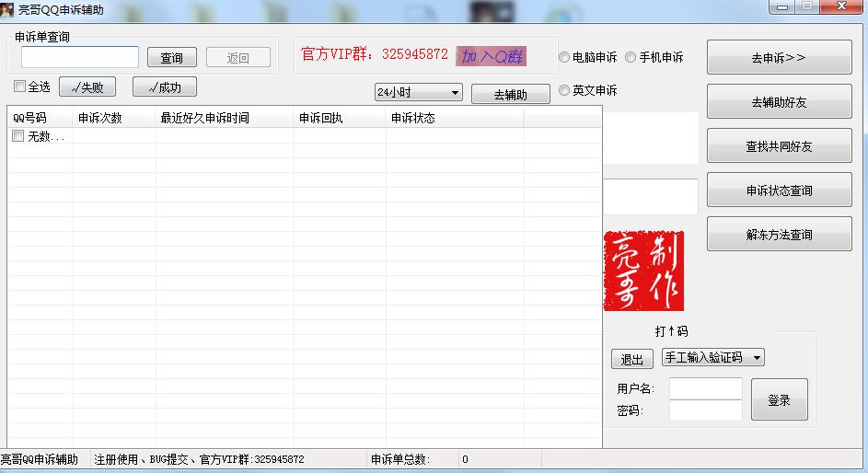The height and width of the screenshot is (473, 868).
Task: Sort by 申诉次数 column header
Action: [114, 118]
